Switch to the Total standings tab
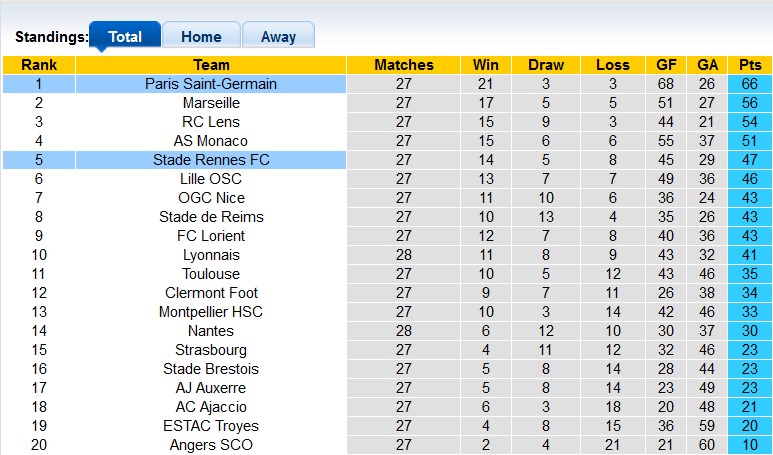 pyautogui.click(x=125, y=36)
